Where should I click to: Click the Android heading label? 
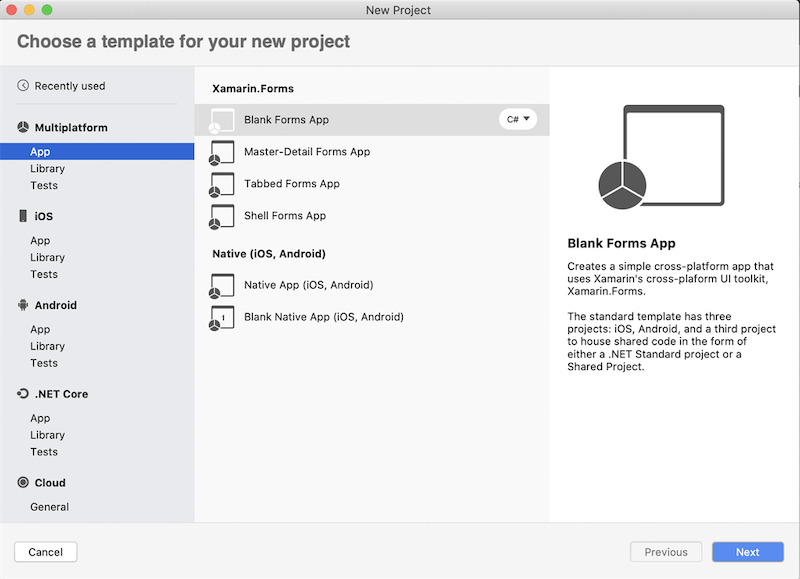click(x=56, y=305)
